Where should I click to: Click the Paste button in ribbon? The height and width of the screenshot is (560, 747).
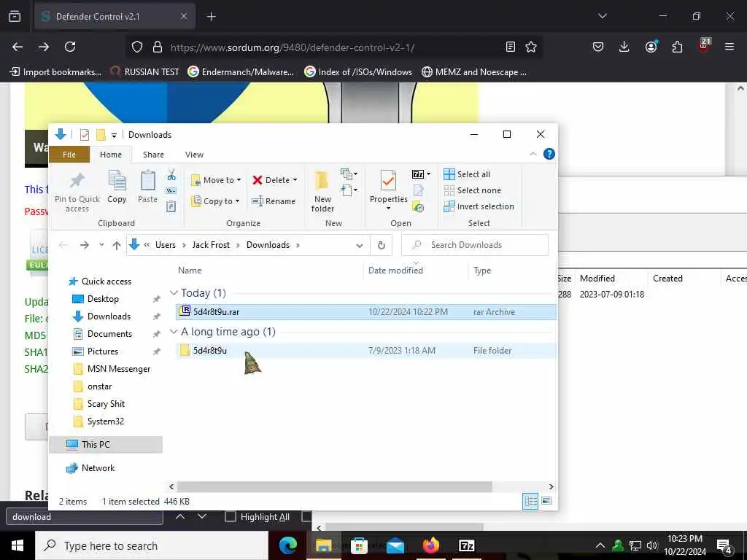147,187
